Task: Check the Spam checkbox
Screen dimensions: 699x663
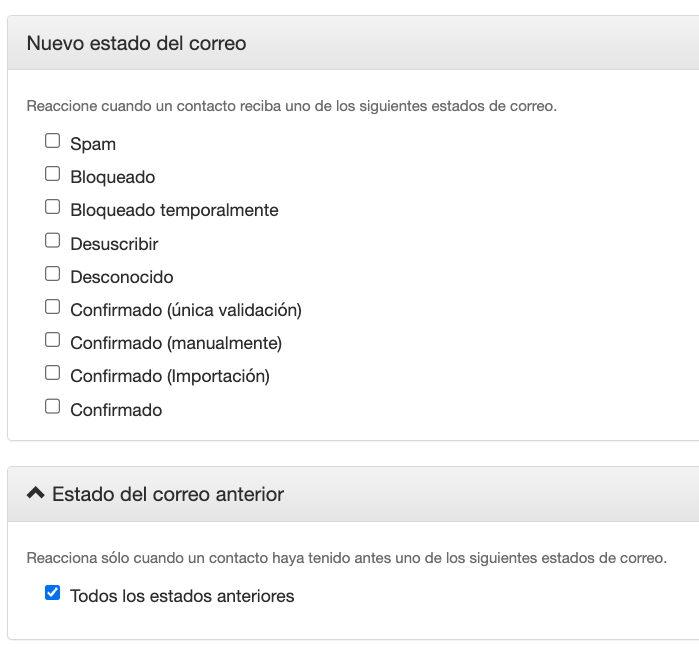Action: pyautogui.click(x=53, y=141)
